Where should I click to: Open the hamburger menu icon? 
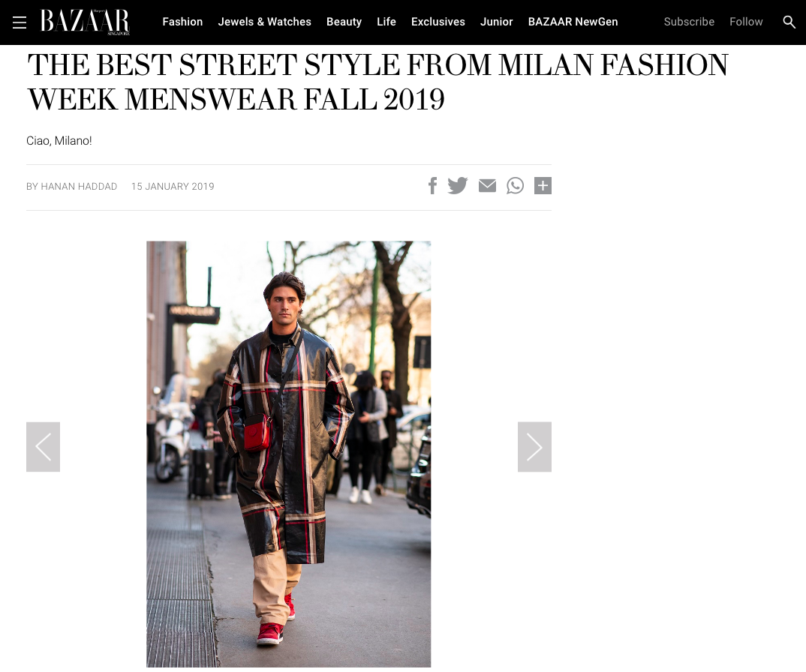tap(20, 22)
